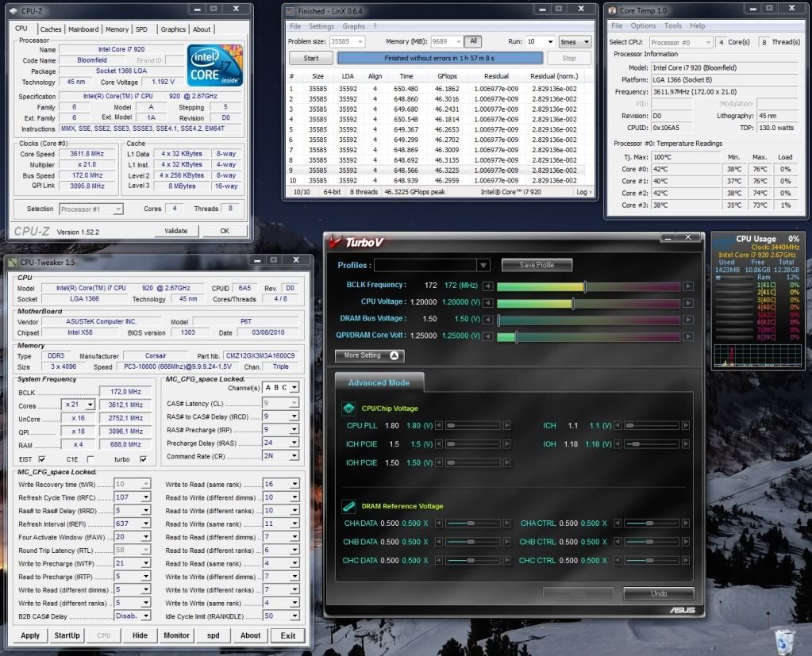Click Validate button in CPU-Z

click(176, 231)
